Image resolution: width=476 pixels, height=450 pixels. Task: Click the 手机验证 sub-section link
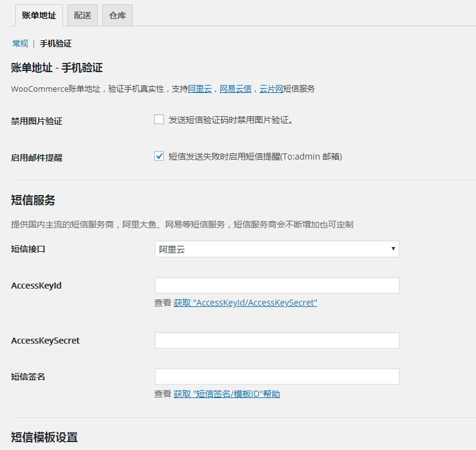(56, 43)
